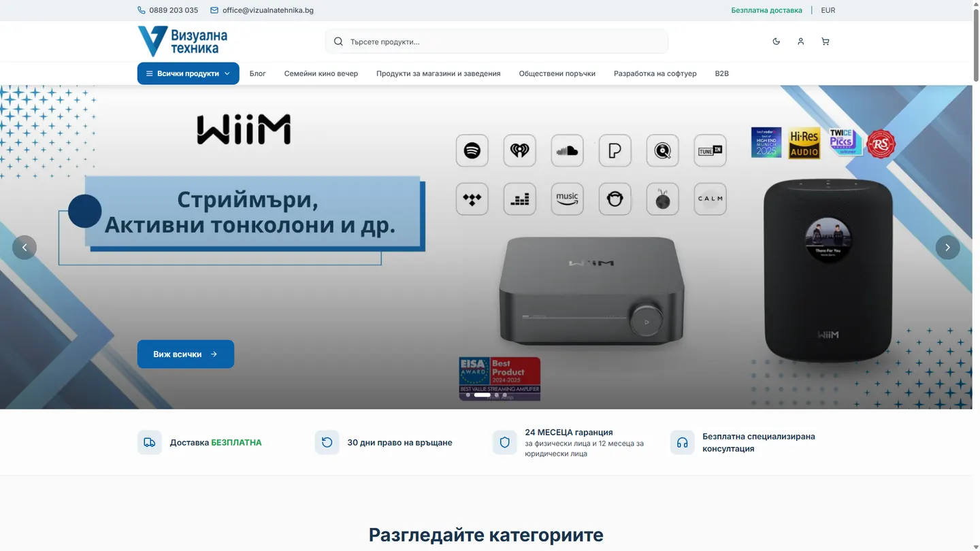
Task: Open the Безплатна доставка link in top bar
Action: [766, 10]
